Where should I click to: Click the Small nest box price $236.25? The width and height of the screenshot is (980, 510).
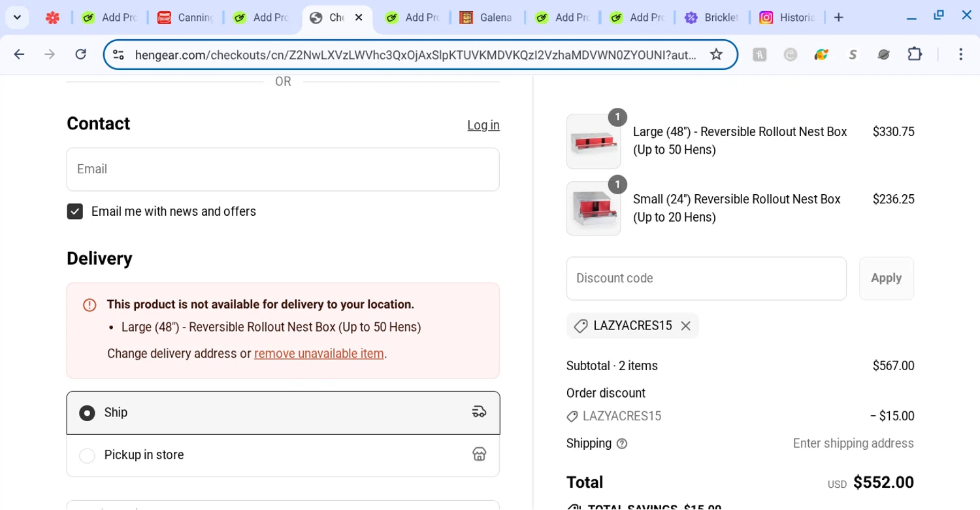[x=893, y=199]
